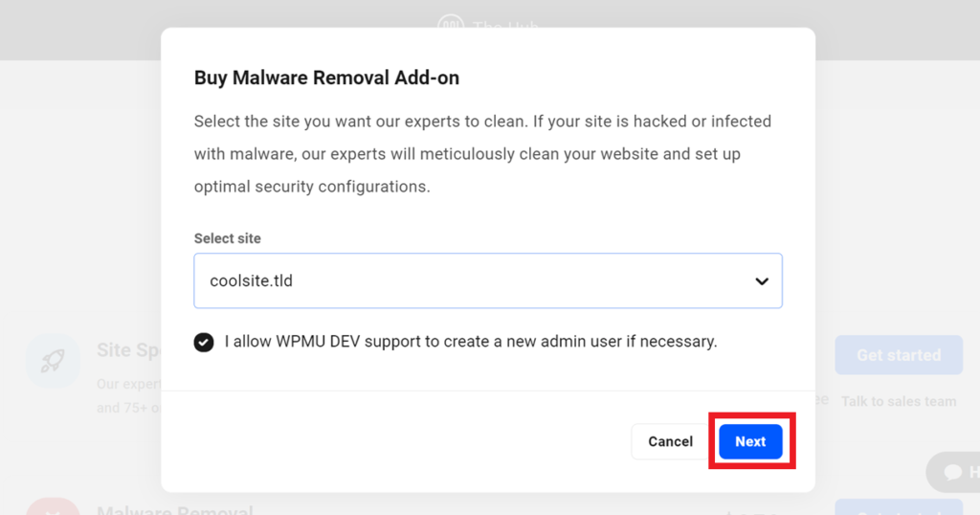
Task: Click the dialog description paragraph text
Action: (482, 154)
